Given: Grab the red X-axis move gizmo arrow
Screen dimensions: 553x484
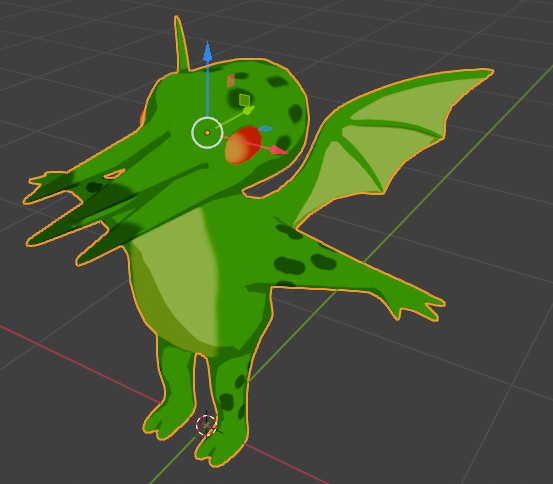Looking at the screenshot, I should point(280,150).
